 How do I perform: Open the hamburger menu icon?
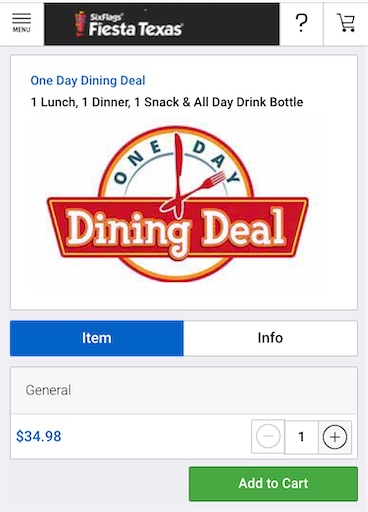coord(22,18)
